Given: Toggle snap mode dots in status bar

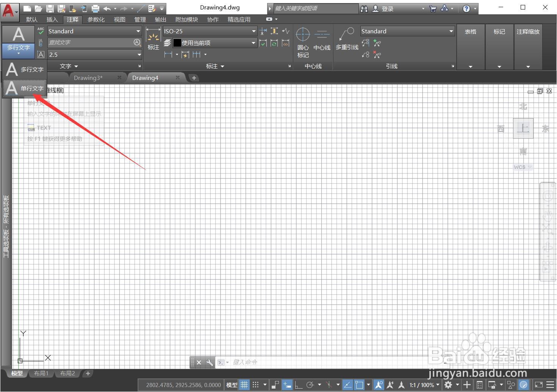Looking at the screenshot, I should [256, 385].
